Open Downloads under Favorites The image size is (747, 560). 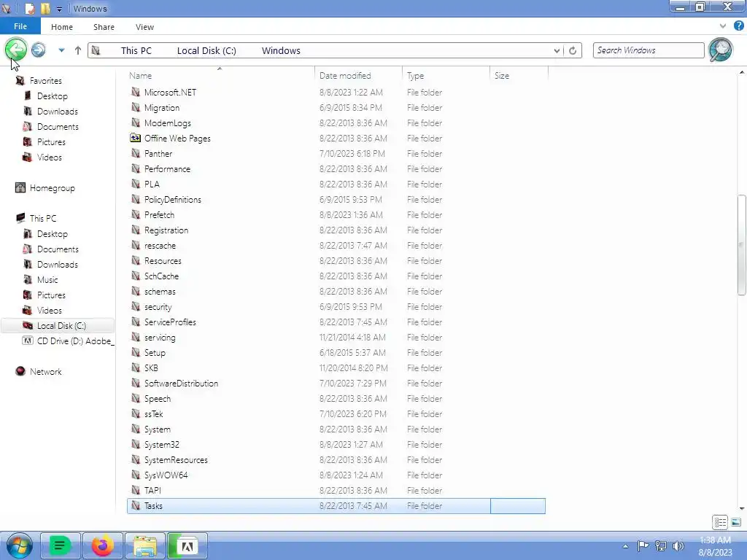57,112
